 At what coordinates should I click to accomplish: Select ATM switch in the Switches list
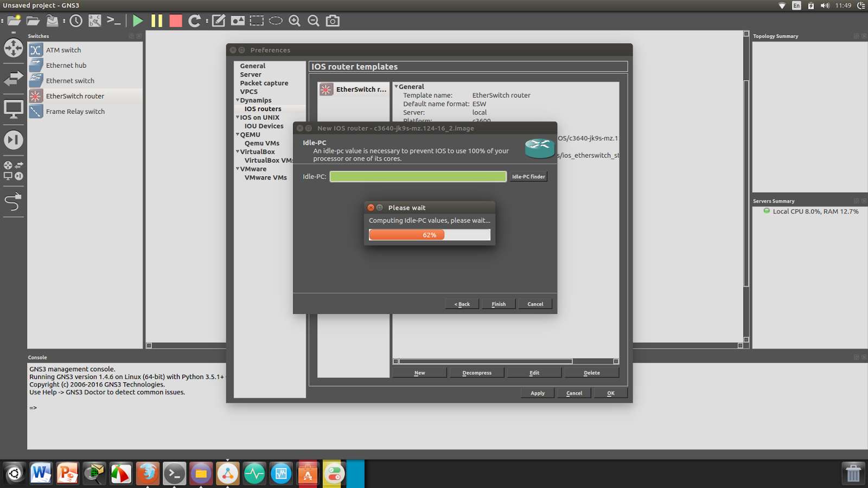pyautogui.click(x=85, y=50)
